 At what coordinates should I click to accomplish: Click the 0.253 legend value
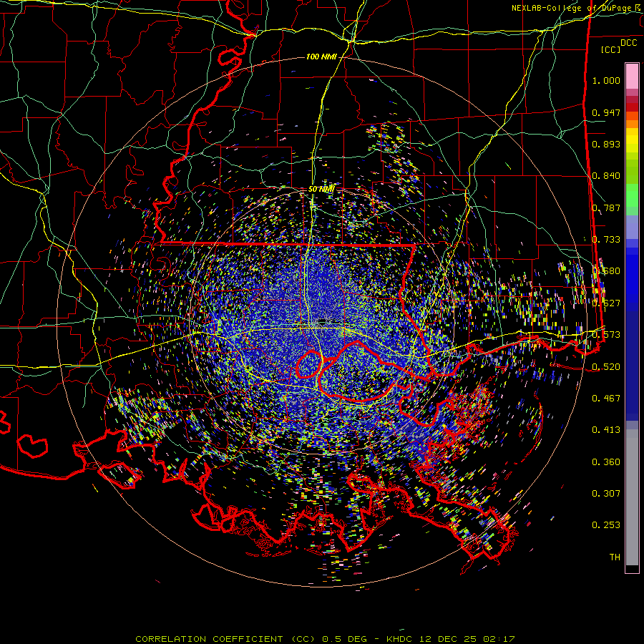click(x=606, y=525)
